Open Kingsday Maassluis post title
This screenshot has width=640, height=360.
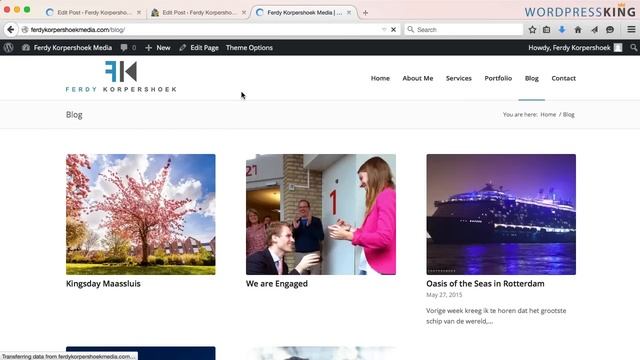click(x=103, y=284)
